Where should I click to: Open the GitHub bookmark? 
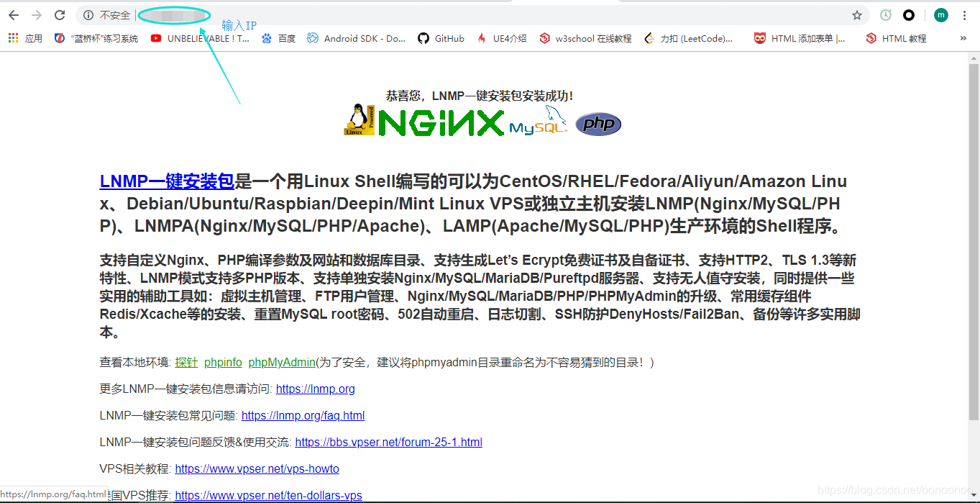441,38
